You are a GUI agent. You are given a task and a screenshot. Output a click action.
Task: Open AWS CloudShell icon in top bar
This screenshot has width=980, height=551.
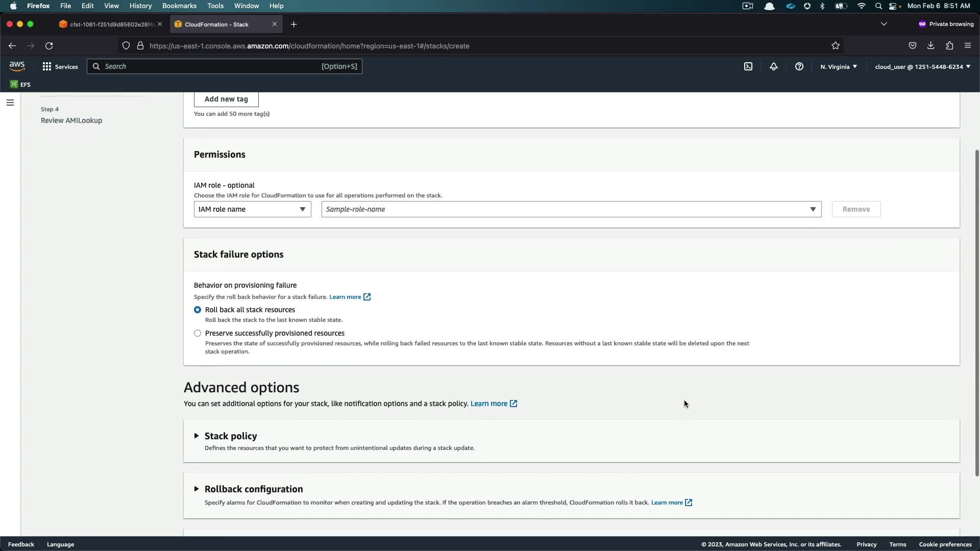point(748,66)
